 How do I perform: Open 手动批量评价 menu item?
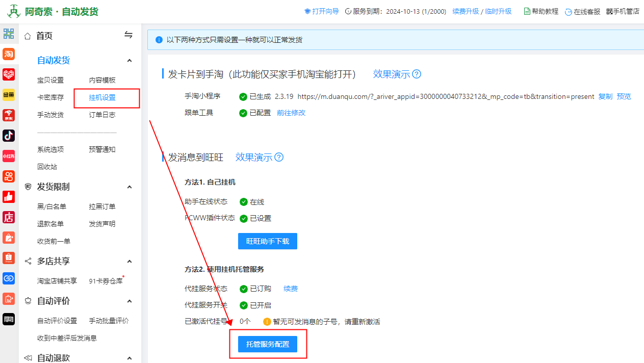click(109, 321)
